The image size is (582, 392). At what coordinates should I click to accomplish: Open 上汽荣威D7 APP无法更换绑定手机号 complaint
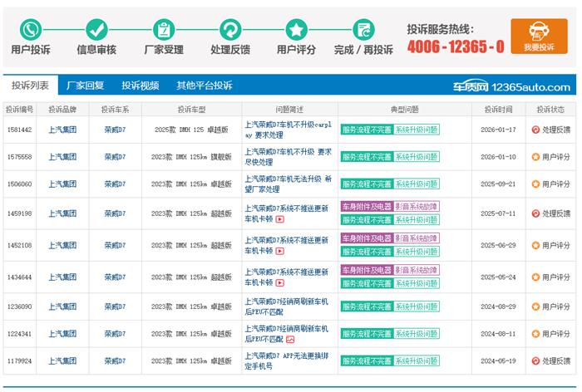288,360
